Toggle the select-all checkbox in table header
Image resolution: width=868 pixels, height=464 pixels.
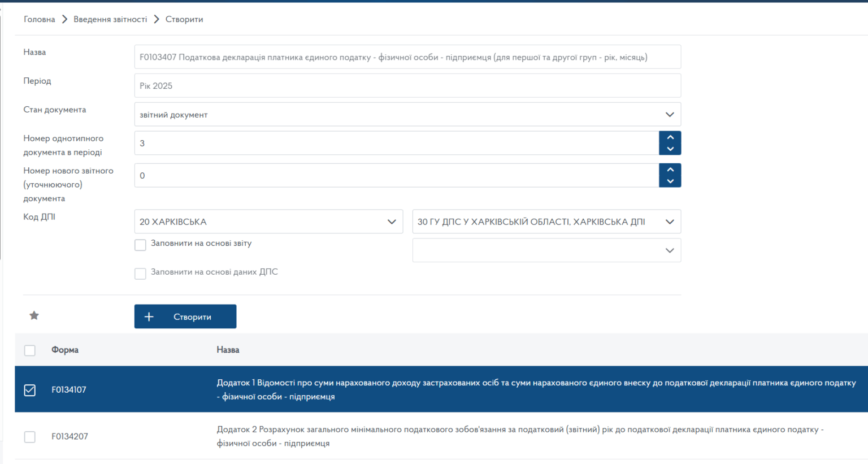pyautogui.click(x=30, y=350)
